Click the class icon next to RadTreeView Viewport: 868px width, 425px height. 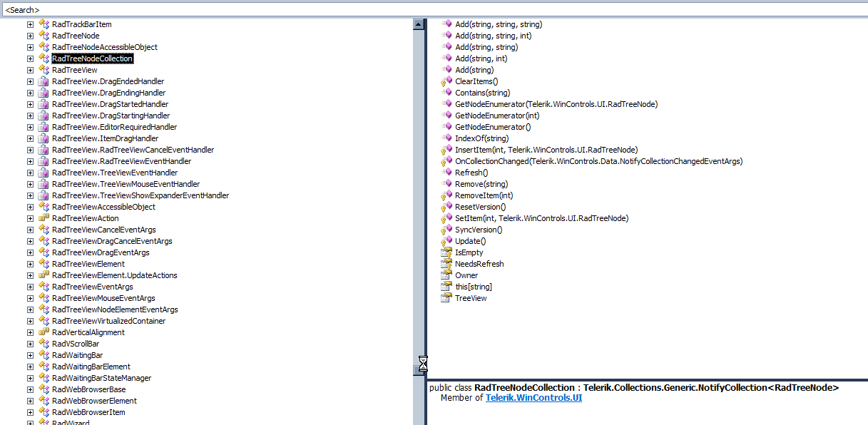tap(44, 70)
